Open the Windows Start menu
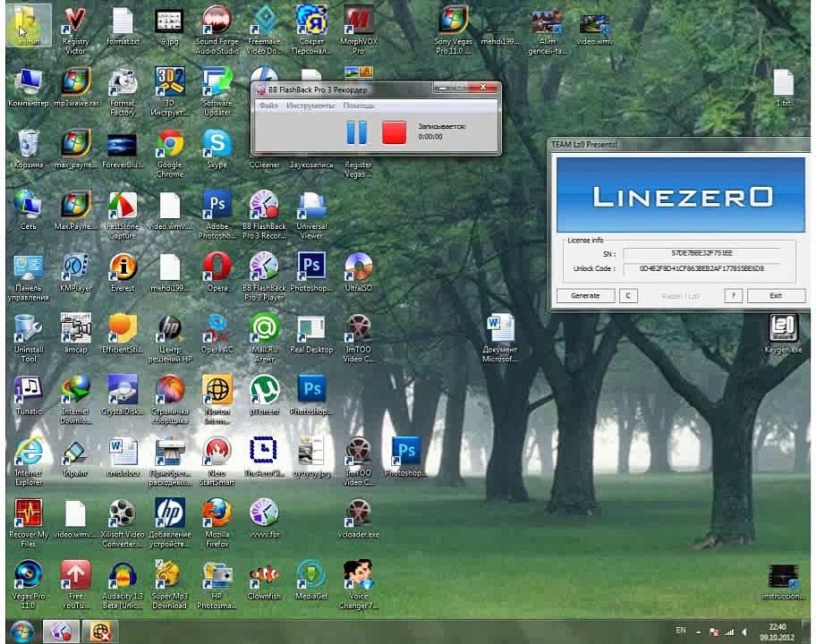Screen dimensions: 816x644 22,631
